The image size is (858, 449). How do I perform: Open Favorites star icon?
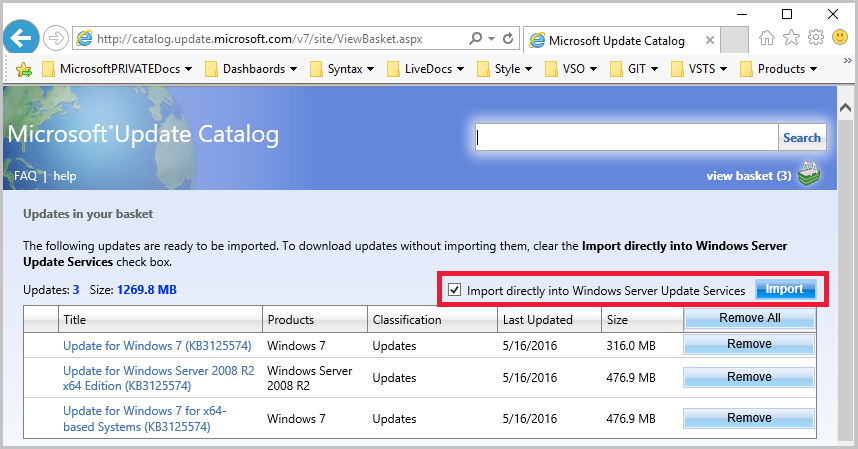coord(791,38)
